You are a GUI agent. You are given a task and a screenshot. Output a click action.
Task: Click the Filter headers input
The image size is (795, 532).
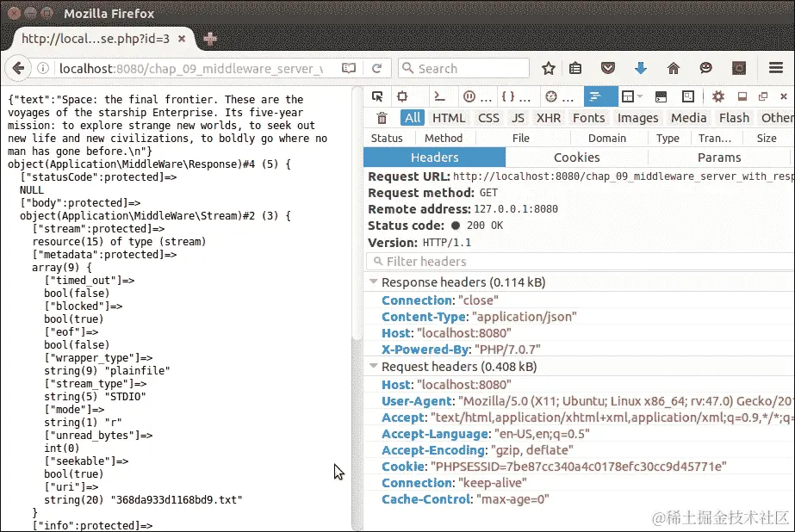pos(580,262)
